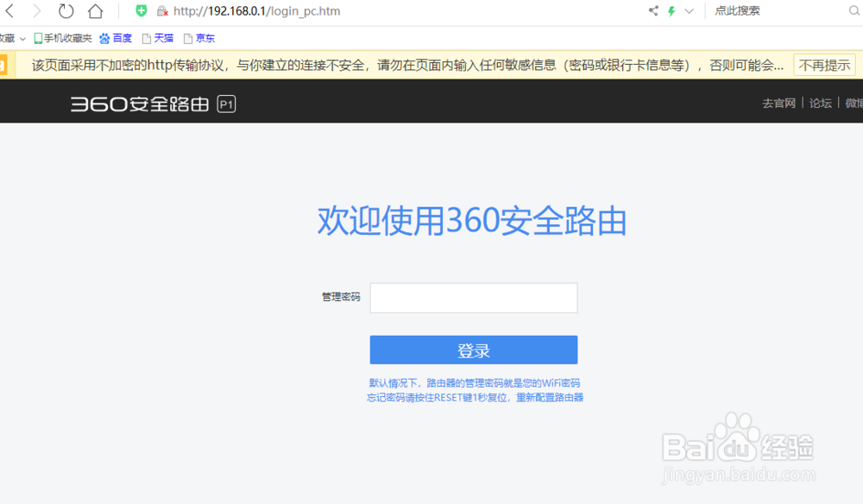Click the 管理密码 password field
This screenshot has width=863, height=504.
473,298
